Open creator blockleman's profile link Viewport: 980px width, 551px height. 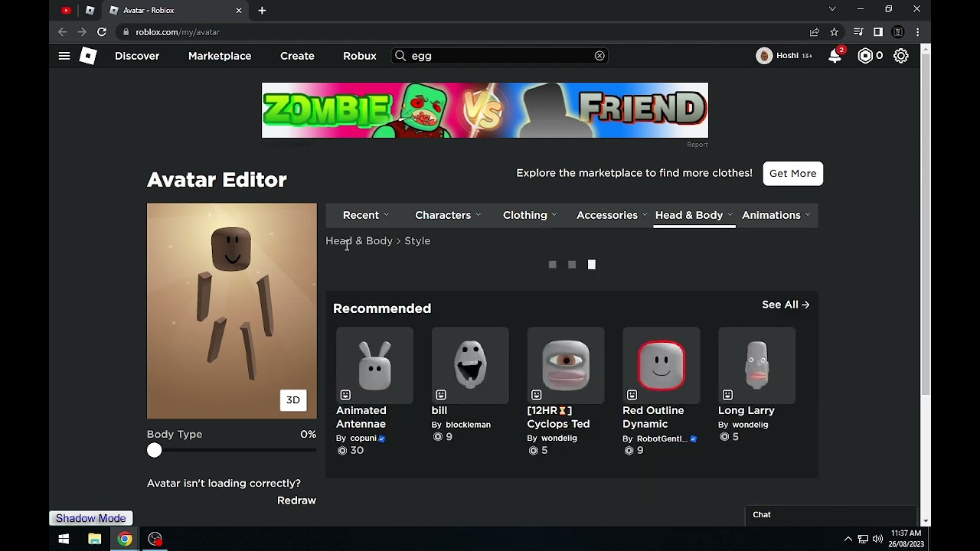tap(468, 425)
